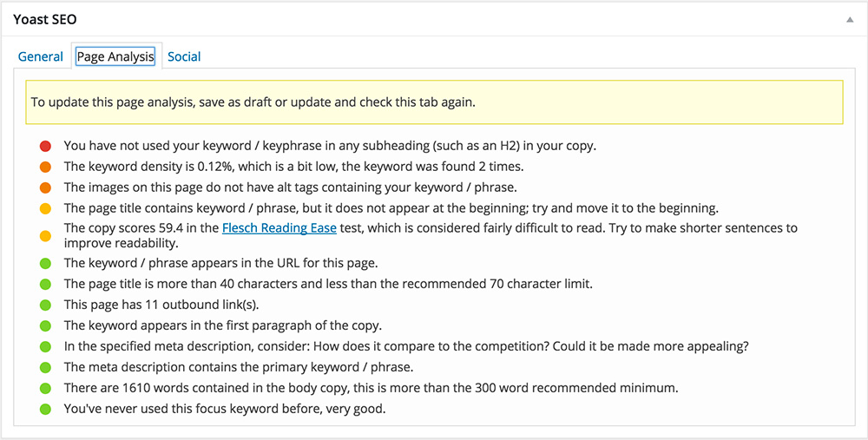
Task: Click 'page title contains keyword / phrase' message
Action: tap(391, 208)
